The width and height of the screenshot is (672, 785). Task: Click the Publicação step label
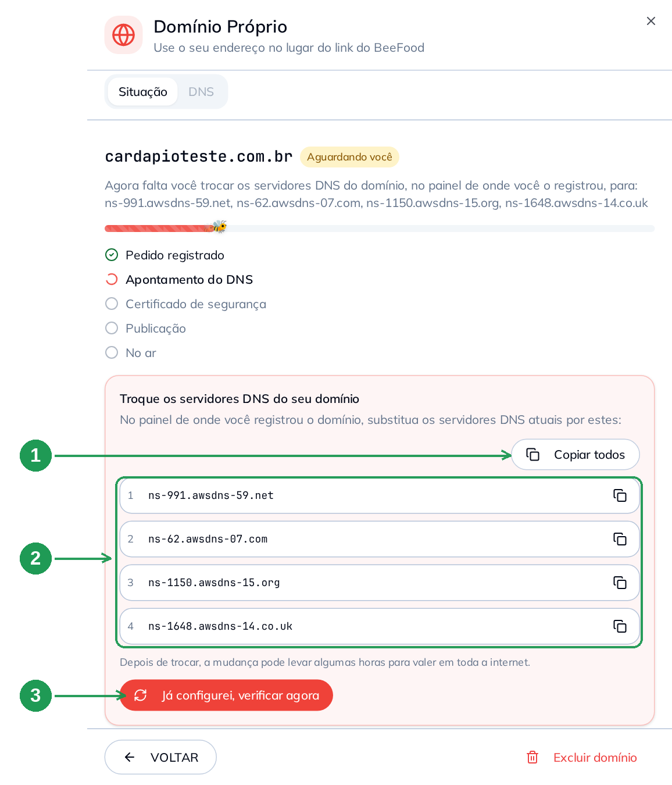(x=156, y=329)
